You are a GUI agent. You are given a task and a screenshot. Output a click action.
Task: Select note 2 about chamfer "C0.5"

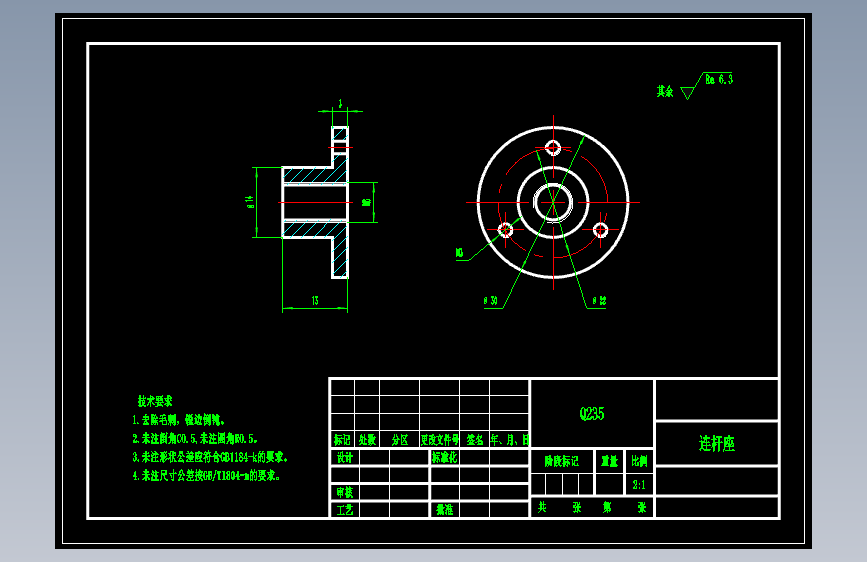[x=195, y=439]
